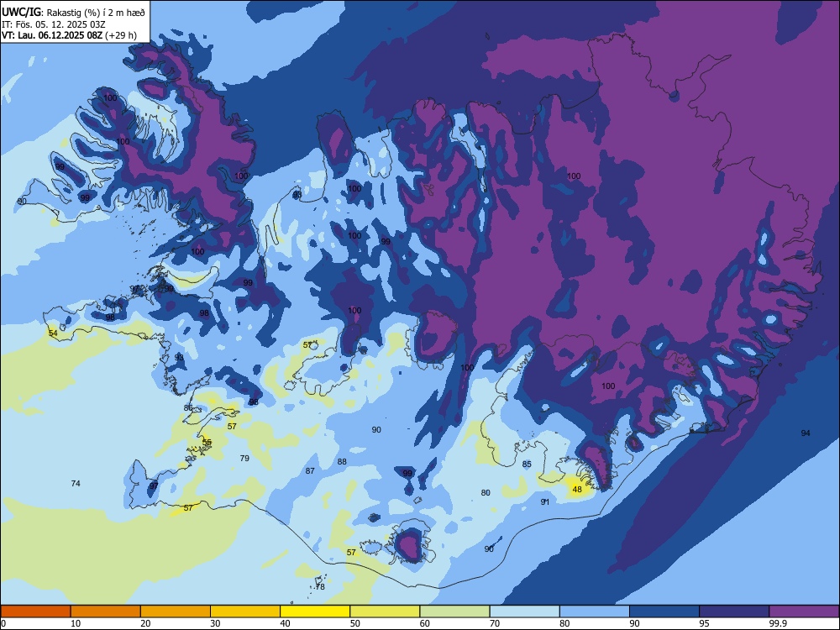Pick the 50–60 pale yellow legend swatch
840x630 pixels.
pos(385,612)
